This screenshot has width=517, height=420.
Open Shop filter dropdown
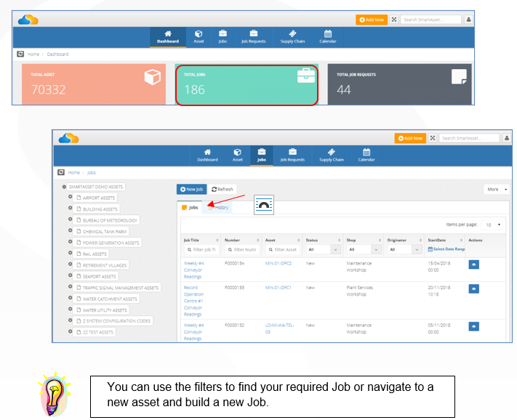(364, 250)
